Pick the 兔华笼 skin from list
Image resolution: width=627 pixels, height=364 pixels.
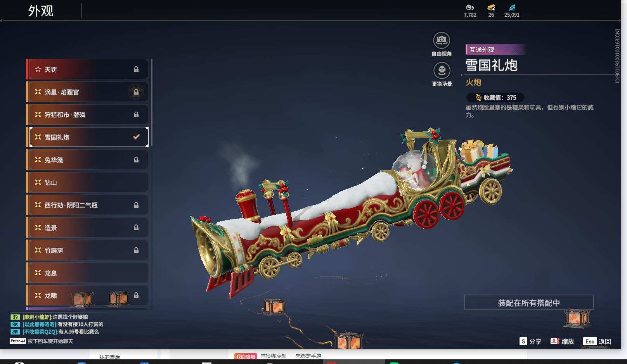[88, 160]
